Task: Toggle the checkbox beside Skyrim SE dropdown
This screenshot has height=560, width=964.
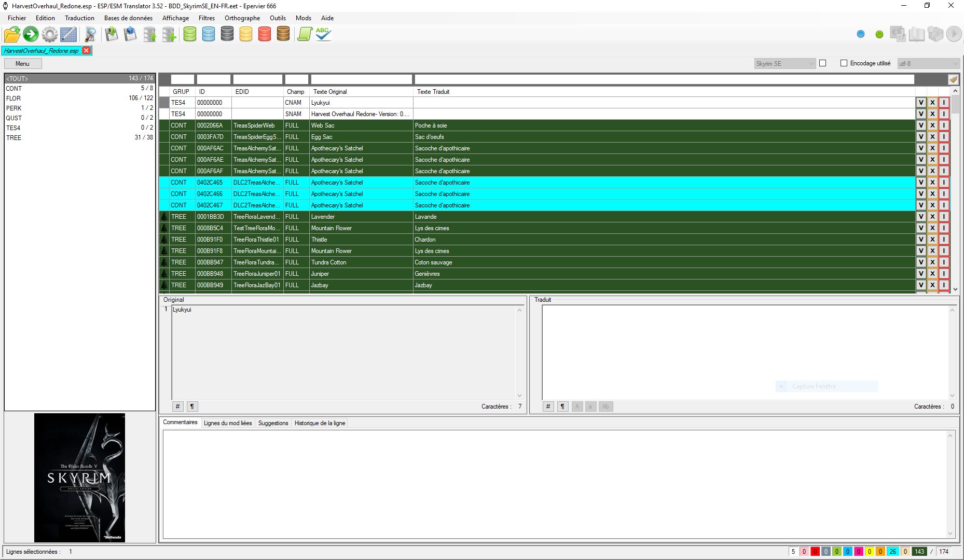Action: [822, 63]
